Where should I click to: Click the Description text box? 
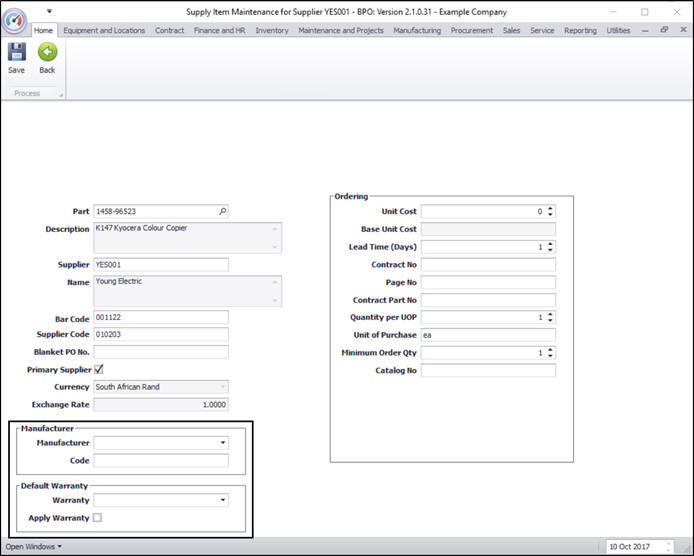pyautogui.click(x=188, y=238)
